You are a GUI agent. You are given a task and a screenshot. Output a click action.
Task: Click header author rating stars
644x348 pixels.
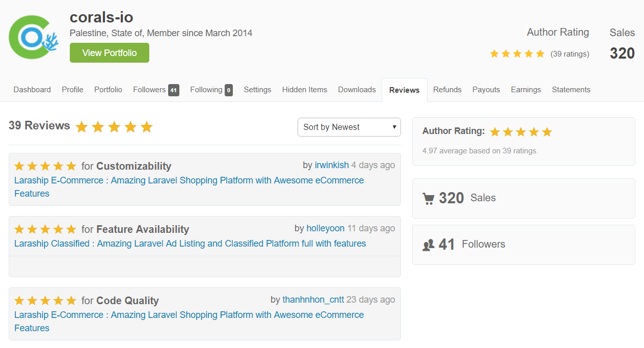[x=517, y=53]
